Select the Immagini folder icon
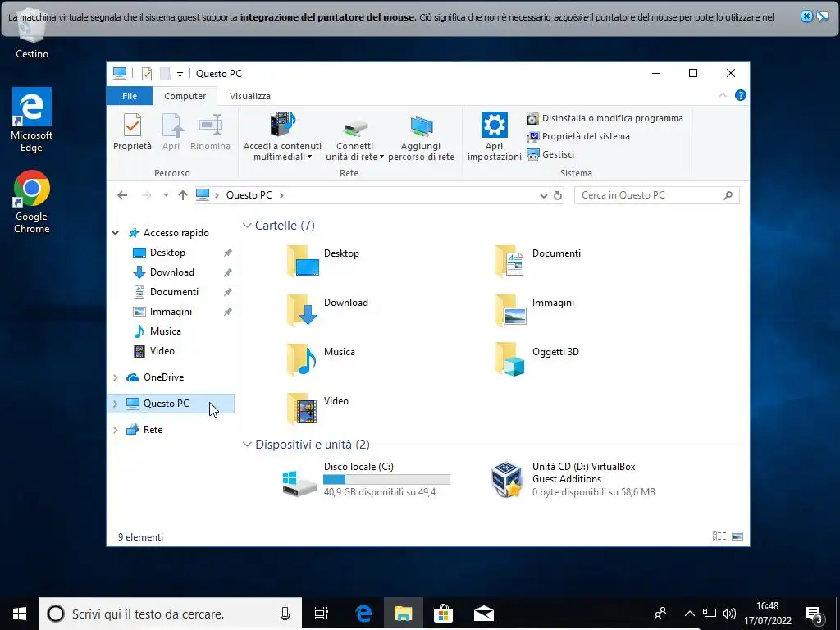Screen dimensions: 840x630 [510, 310]
